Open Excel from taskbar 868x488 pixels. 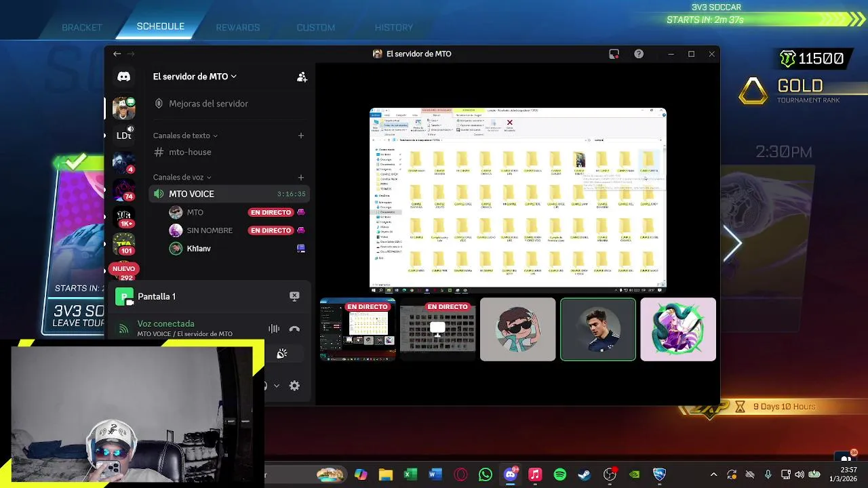click(x=410, y=474)
